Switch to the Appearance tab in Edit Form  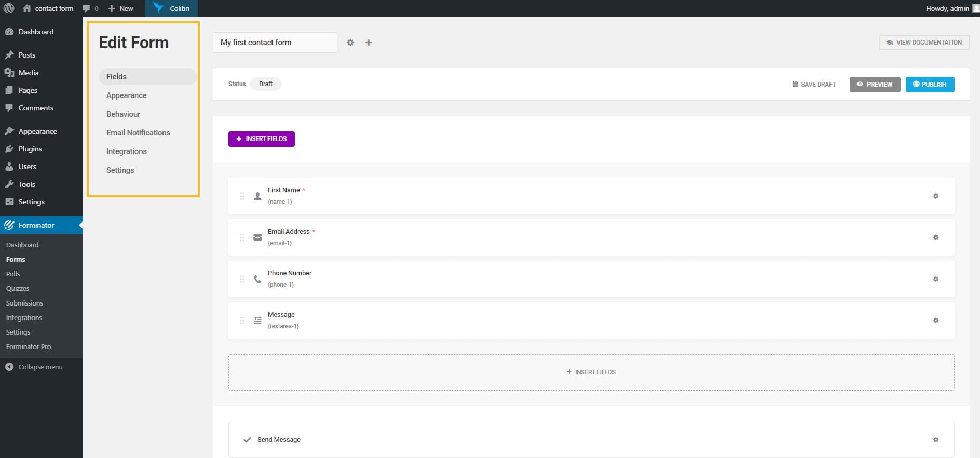point(127,95)
